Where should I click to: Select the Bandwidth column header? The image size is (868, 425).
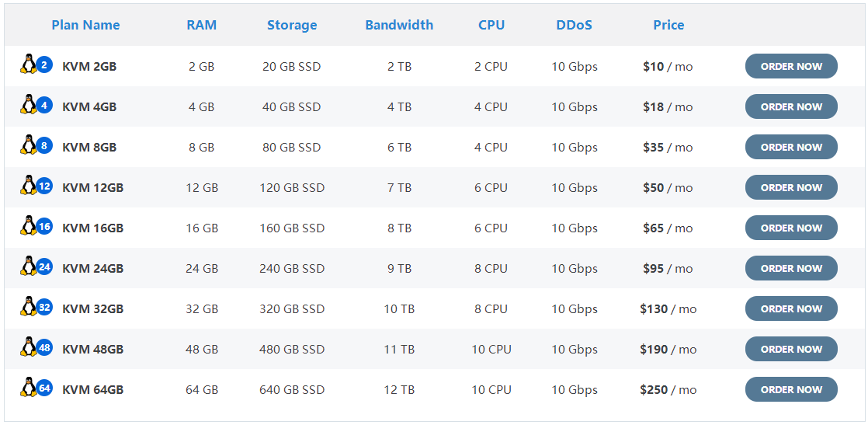(399, 25)
